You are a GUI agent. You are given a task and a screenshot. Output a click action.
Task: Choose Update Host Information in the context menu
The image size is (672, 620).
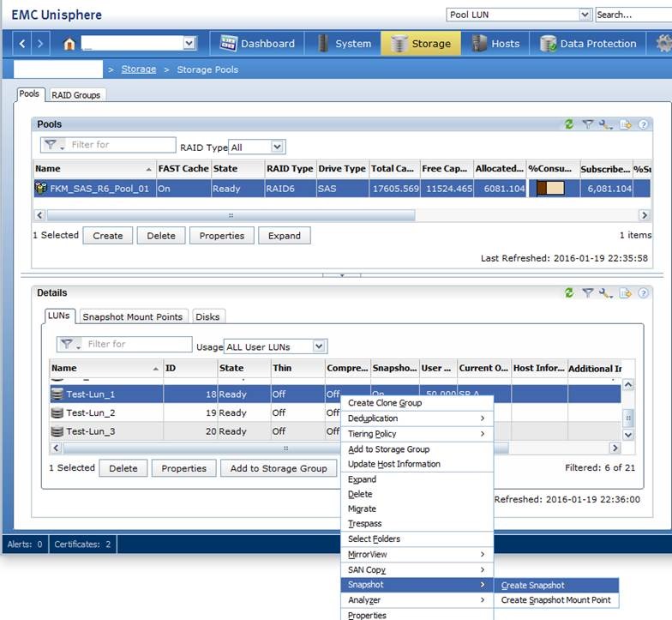(x=417, y=464)
